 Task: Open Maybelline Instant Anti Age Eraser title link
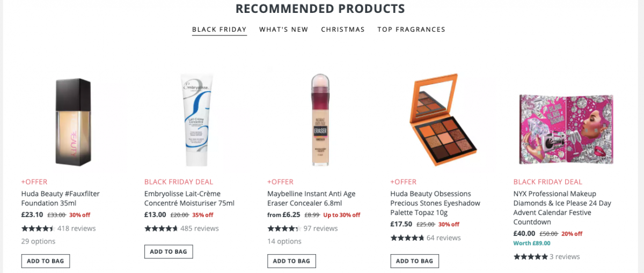pyautogui.click(x=312, y=198)
